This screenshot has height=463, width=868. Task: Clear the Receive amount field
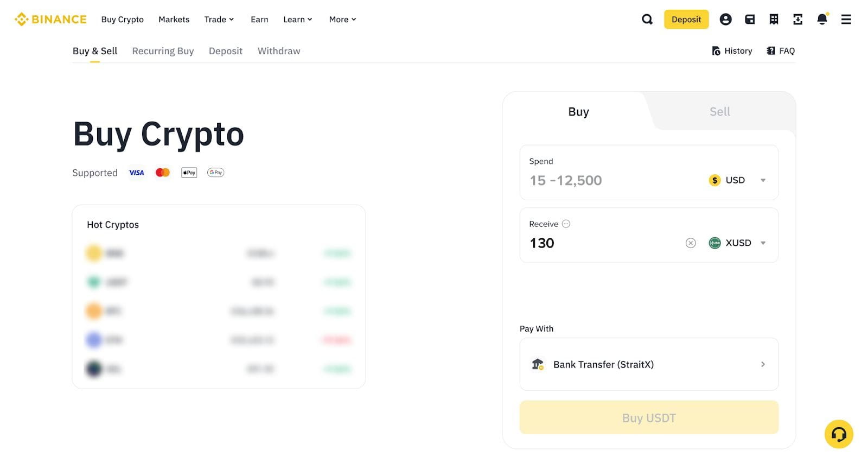(x=691, y=243)
